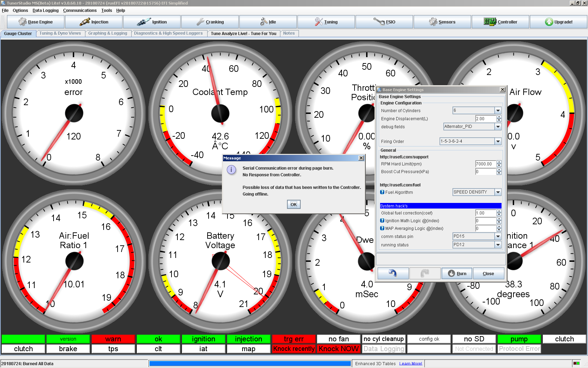The image size is (588, 368).
Task: Open the Tuning tools toolbar button
Action: [326, 22]
